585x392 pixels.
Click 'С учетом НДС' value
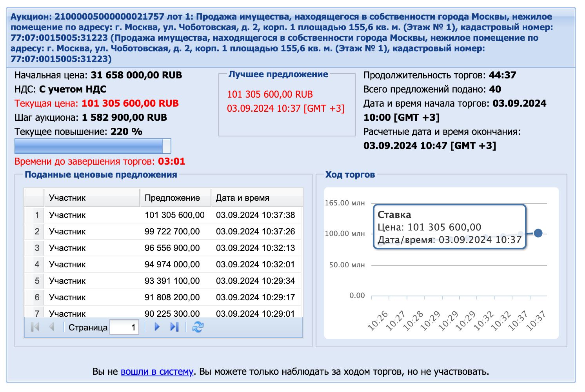[x=73, y=89]
